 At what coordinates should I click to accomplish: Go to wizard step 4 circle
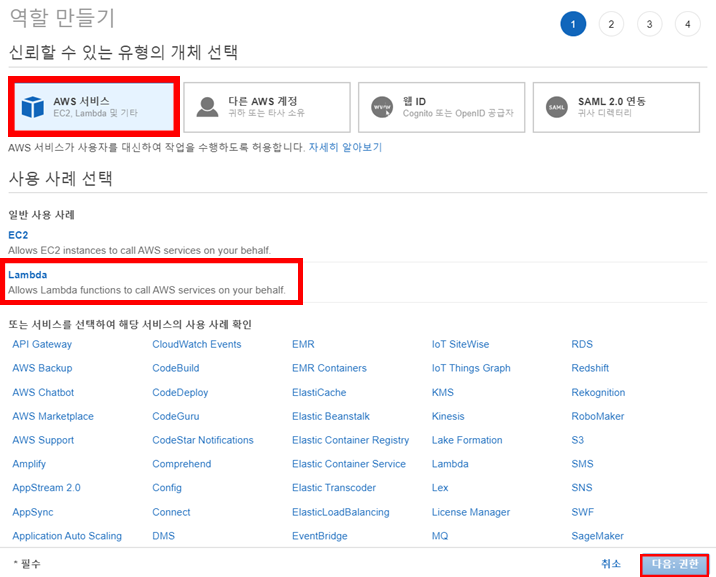pyautogui.click(x=688, y=24)
